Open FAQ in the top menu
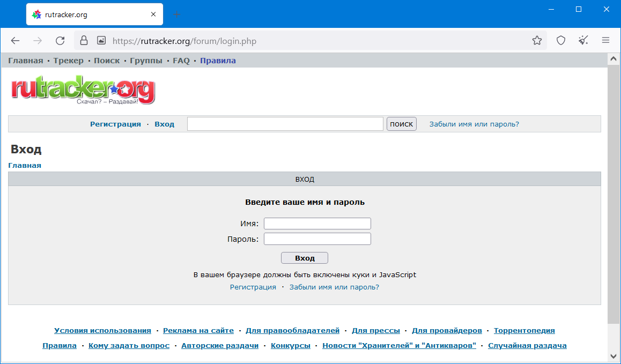This screenshot has width=621, height=364. tap(181, 61)
